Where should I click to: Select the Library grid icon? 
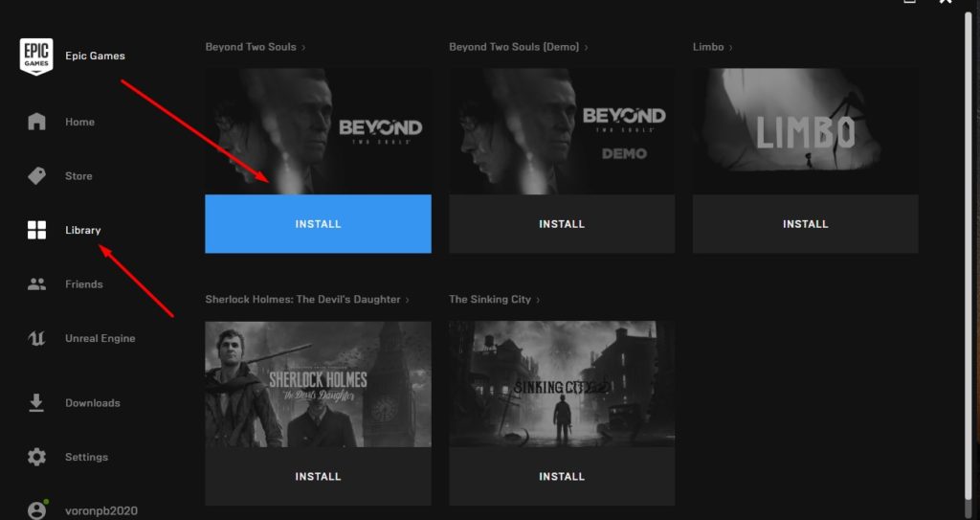pyautogui.click(x=36, y=230)
